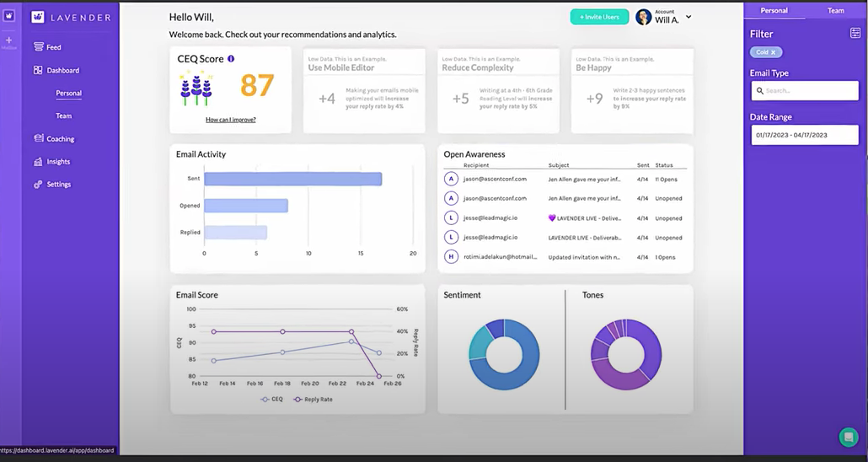
Task: Click the CEQ Score info icon
Action: coord(231,59)
